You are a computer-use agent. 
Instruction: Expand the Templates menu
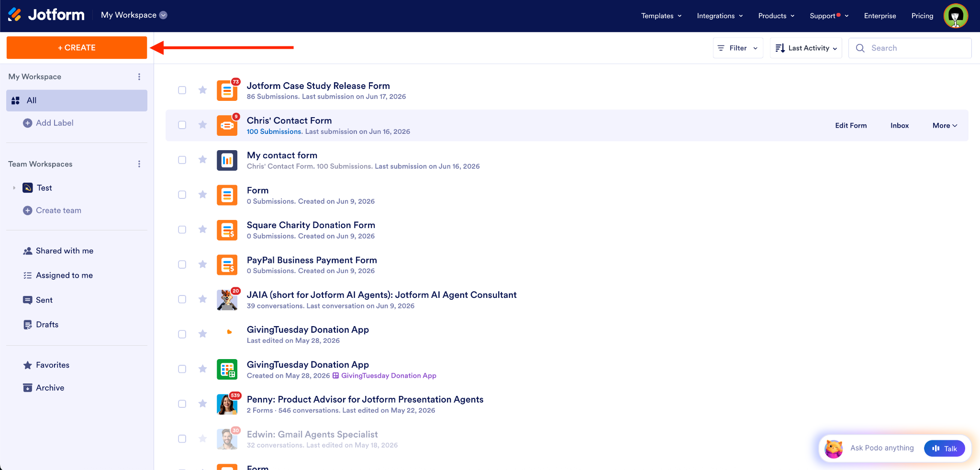pyautogui.click(x=661, y=16)
